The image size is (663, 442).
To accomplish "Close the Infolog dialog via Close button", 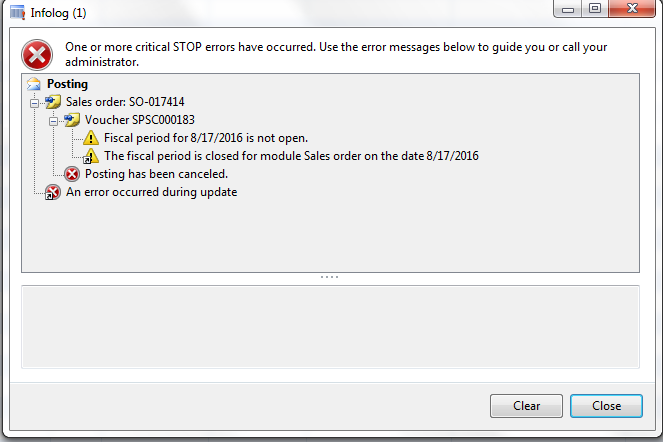I will (606, 406).
